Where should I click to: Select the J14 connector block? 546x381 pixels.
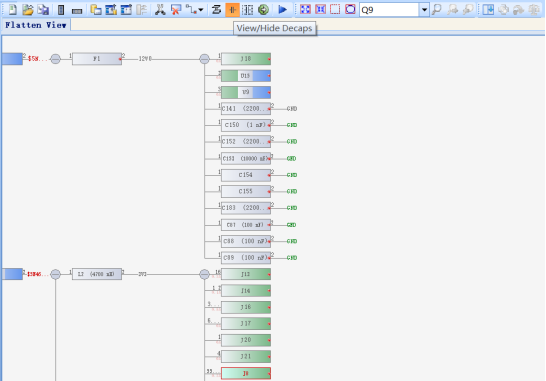[x=246, y=290]
